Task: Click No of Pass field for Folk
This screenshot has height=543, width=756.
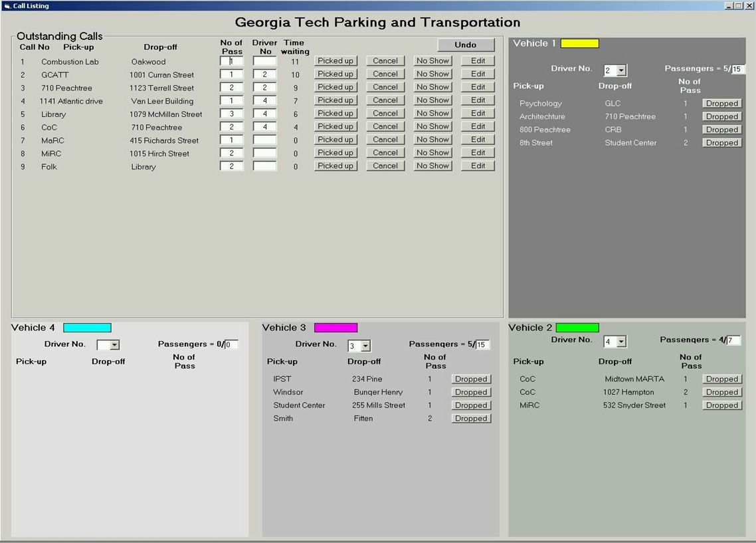Action: point(231,166)
